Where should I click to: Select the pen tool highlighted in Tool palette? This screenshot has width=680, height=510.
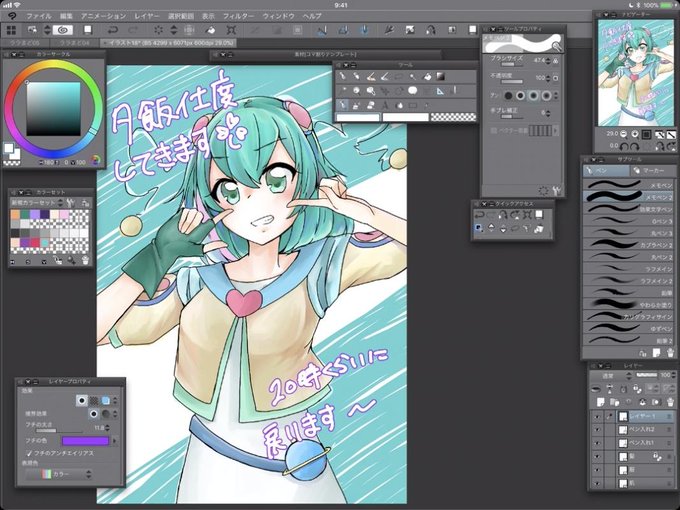343,105
